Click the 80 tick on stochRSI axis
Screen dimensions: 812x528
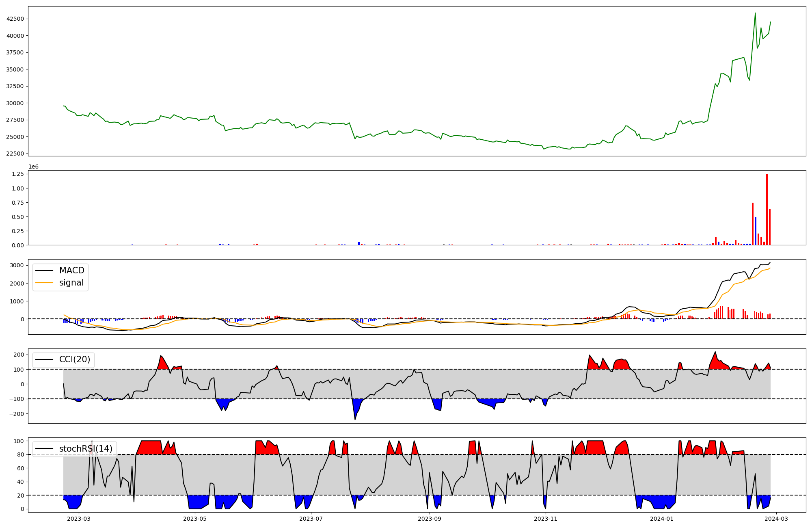pyautogui.click(x=20, y=454)
